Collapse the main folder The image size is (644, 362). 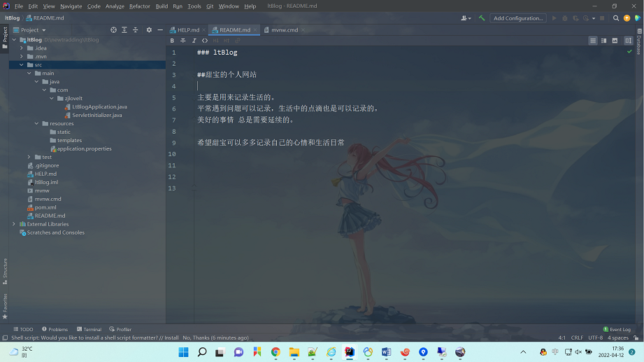pyautogui.click(x=29, y=74)
